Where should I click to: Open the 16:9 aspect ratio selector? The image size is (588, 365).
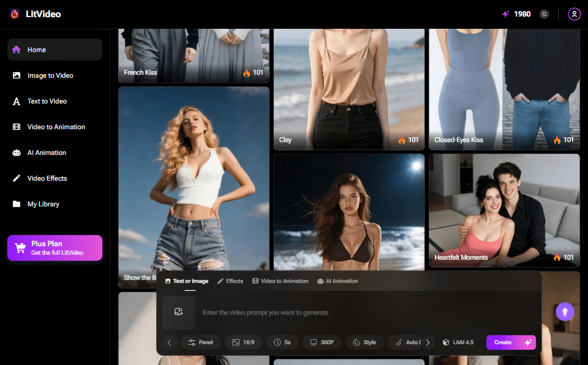tap(243, 342)
